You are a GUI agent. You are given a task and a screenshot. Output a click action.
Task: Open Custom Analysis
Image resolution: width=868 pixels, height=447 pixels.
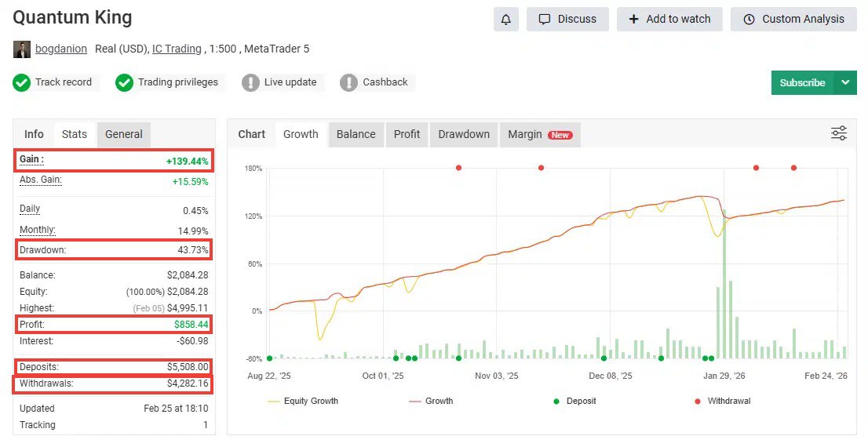tap(793, 20)
